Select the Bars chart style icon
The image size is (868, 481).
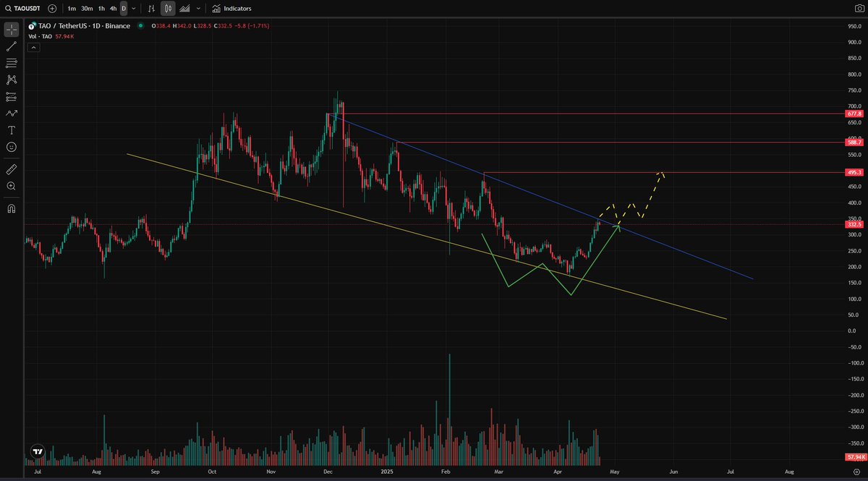pyautogui.click(x=151, y=9)
